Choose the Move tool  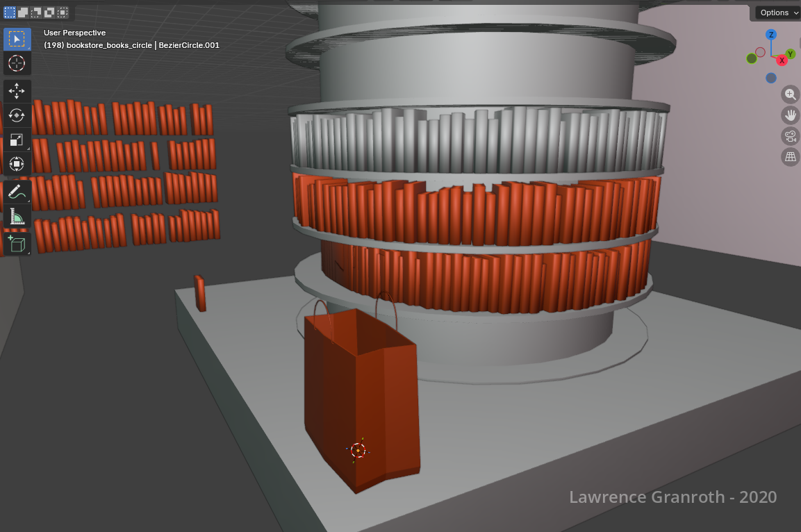click(17, 91)
